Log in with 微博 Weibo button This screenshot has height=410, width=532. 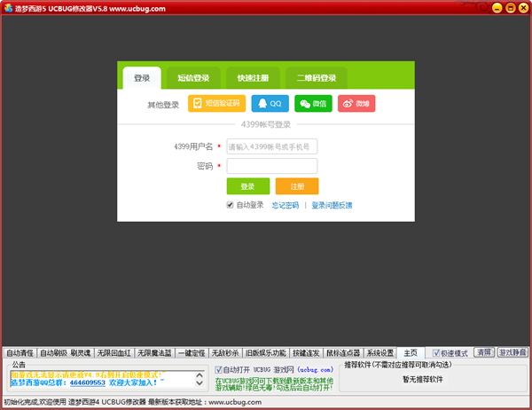tap(356, 103)
